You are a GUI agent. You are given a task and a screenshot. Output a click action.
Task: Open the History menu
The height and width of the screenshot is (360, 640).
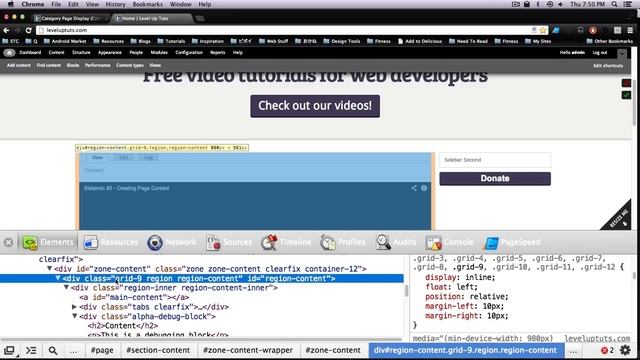pyautogui.click(x=116, y=4)
